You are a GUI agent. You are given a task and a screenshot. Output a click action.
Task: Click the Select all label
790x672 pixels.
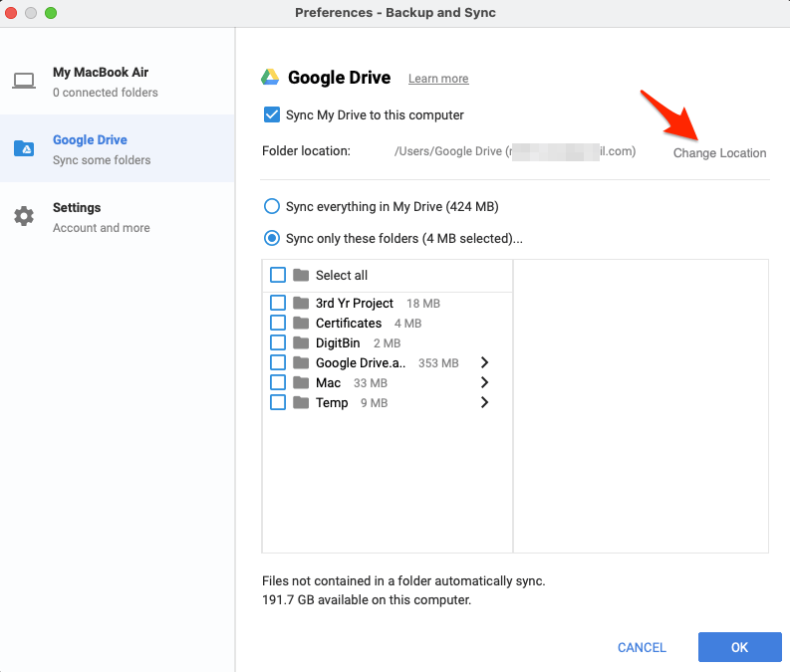pos(342,276)
